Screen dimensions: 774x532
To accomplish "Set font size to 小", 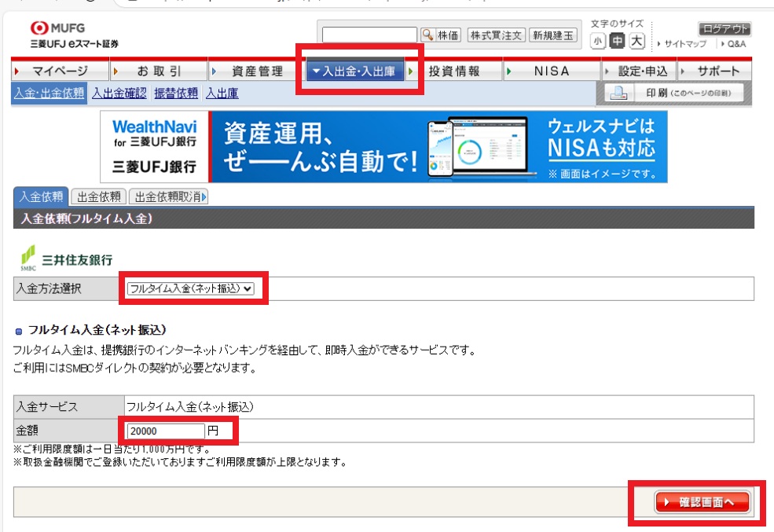I will 597,41.
